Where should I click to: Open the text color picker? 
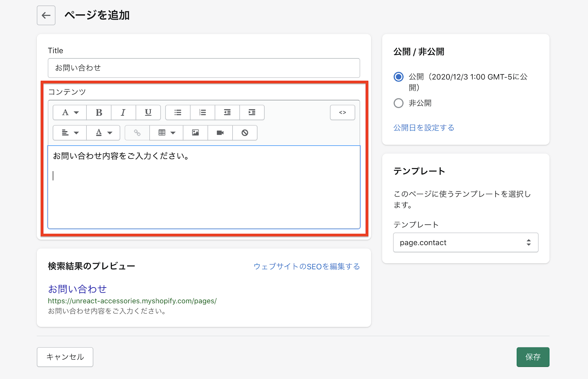click(x=103, y=133)
